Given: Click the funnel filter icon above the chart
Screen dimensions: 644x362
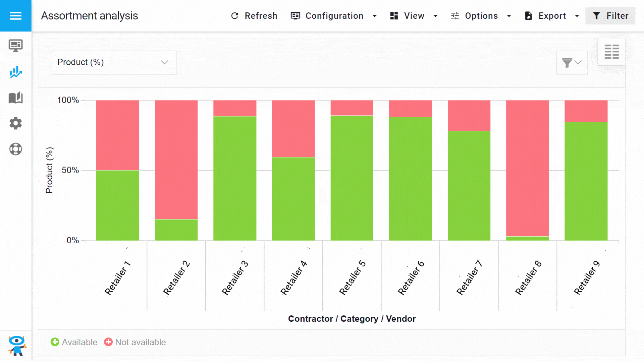Looking at the screenshot, I should [x=567, y=63].
